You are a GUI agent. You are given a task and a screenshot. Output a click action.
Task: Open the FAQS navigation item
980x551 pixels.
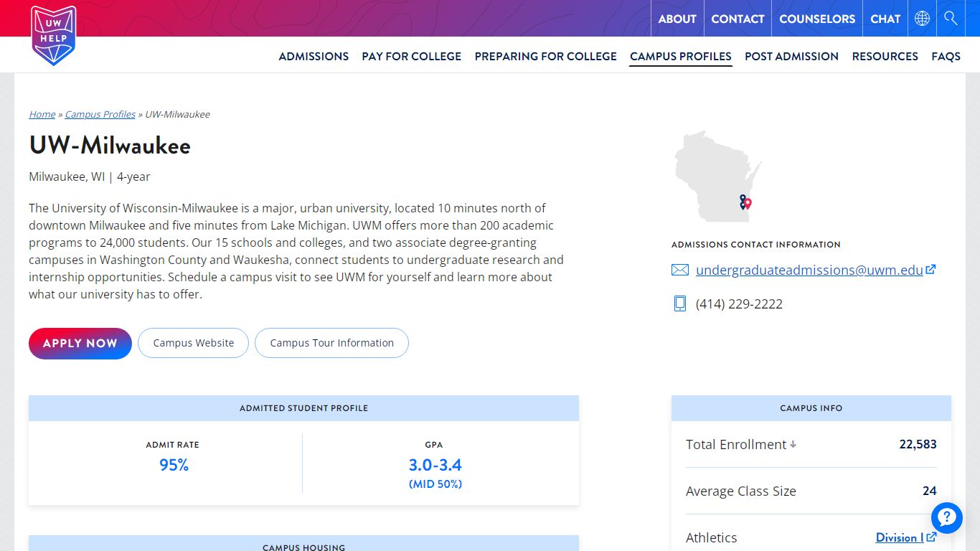946,56
